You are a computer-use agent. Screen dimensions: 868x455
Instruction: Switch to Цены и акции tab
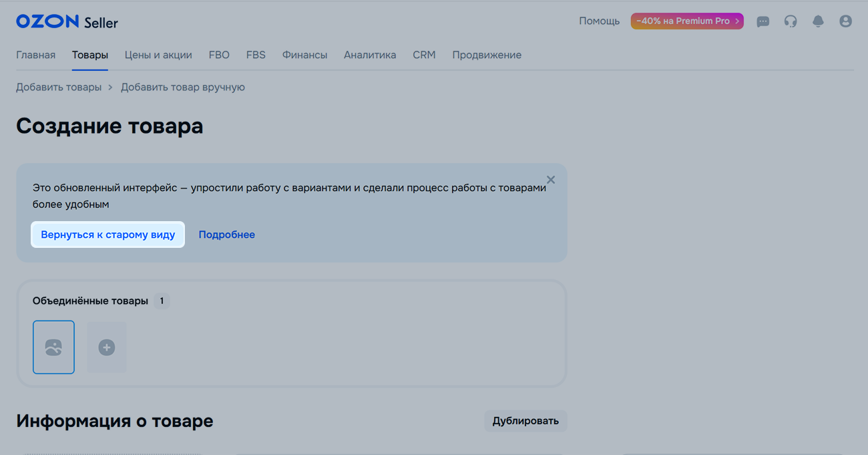point(158,55)
